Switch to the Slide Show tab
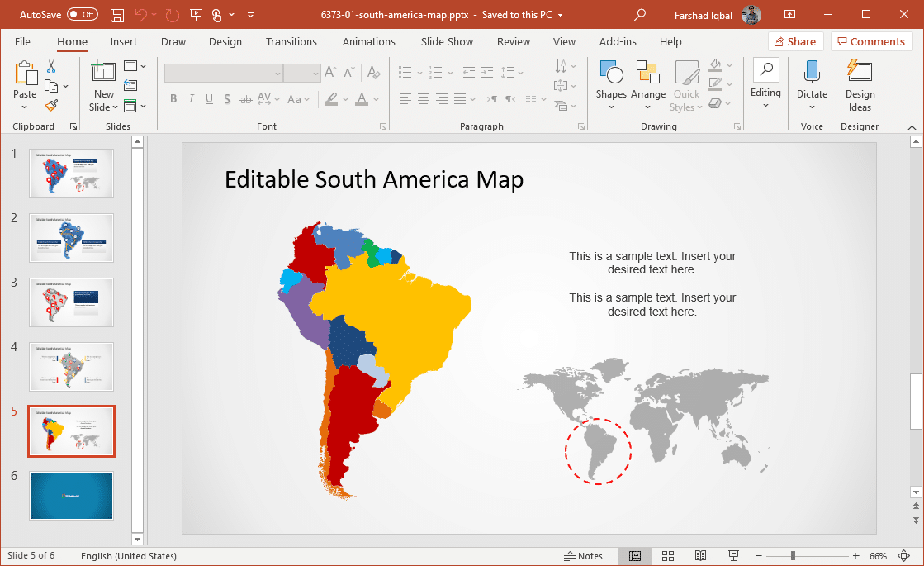 (x=447, y=42)
